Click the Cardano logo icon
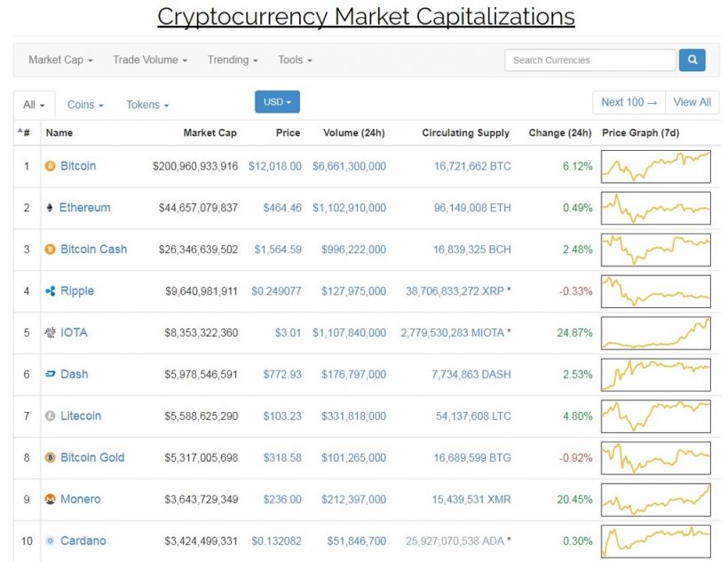Viewport: 728px width, 562px height. tap(51, 542)
